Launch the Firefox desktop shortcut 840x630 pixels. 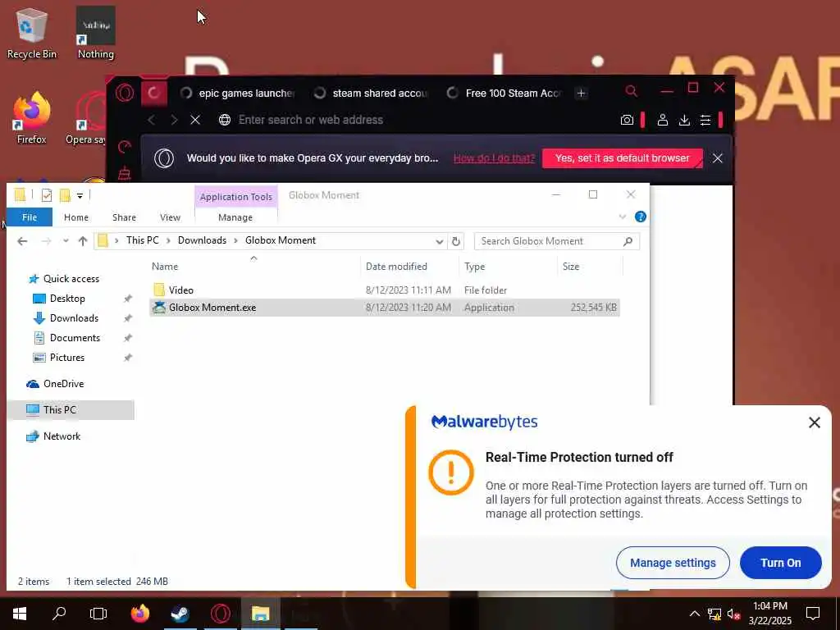32,119
